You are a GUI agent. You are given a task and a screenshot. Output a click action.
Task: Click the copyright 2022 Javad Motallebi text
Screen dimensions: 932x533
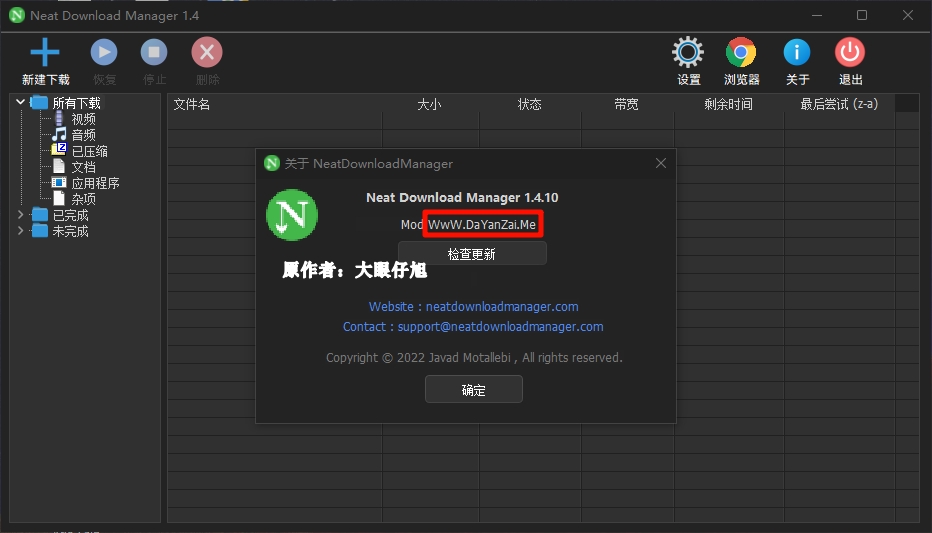(474, 358)
